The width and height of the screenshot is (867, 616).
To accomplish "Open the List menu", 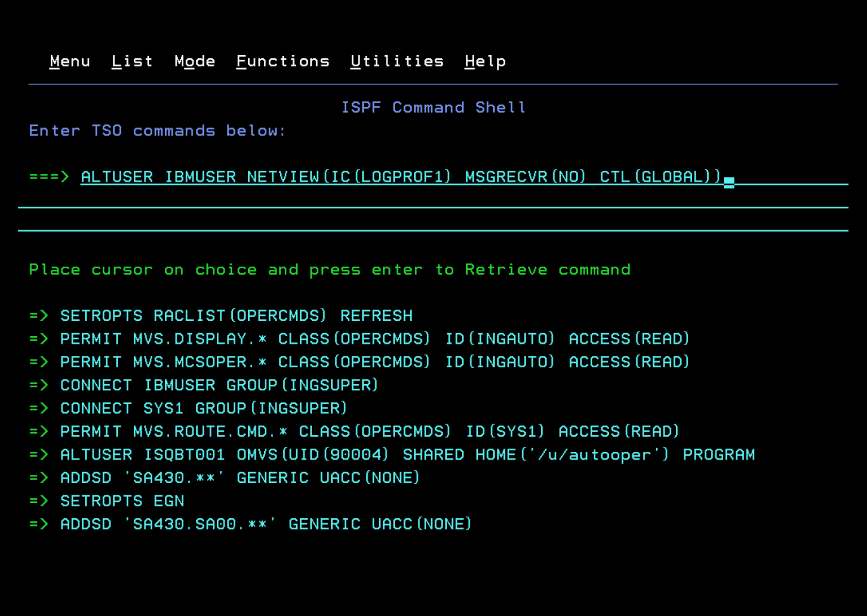I will [x=132, y=61].
